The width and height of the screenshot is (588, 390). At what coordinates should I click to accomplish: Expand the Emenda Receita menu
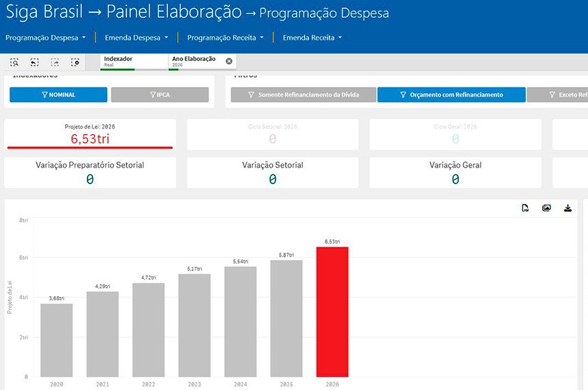coord(312,38)
